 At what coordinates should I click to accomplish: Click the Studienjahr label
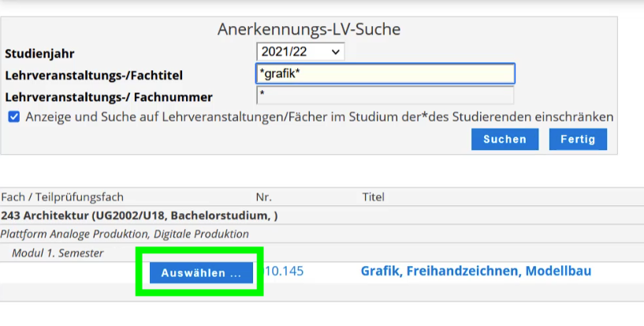coord(40,54)
